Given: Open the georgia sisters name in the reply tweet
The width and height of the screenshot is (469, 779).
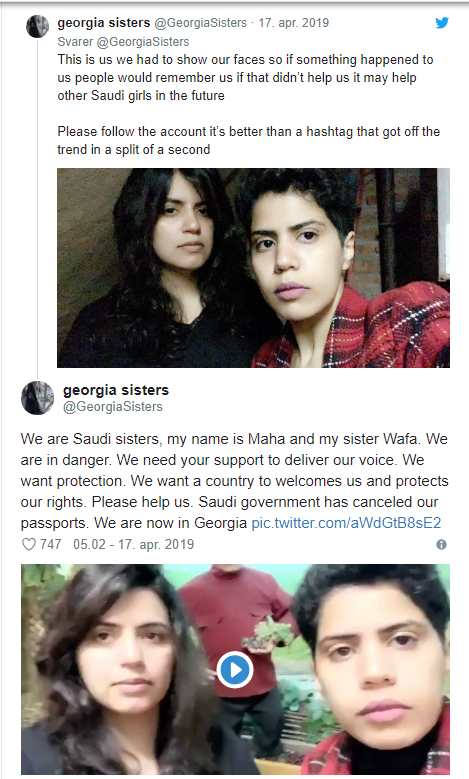Looking at the screenshot, I should (x=104, y=23).
